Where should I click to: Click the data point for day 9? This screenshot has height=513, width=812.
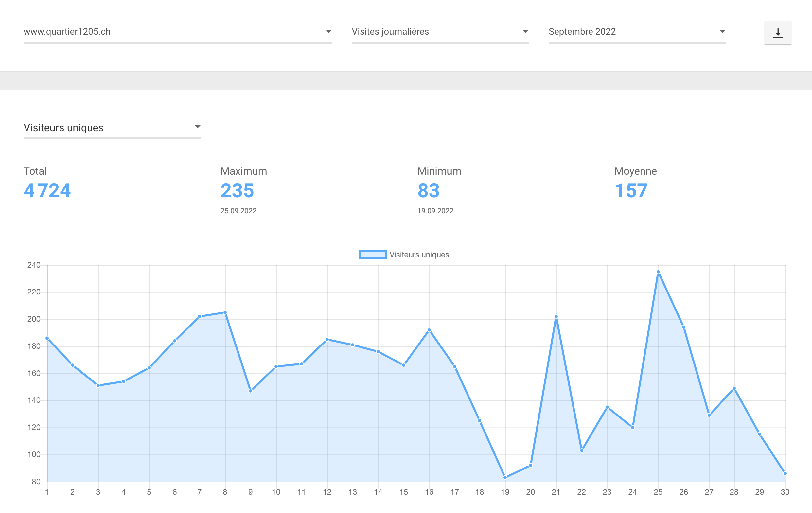[x=251, y=391]
